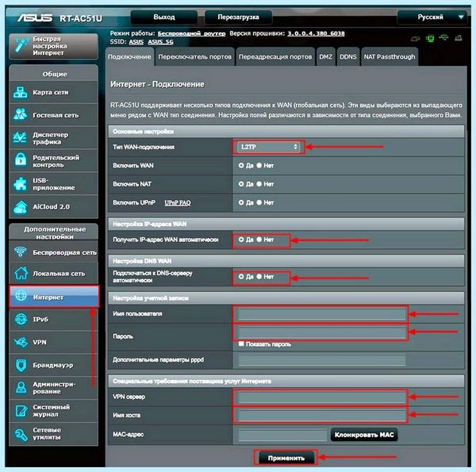
Task: Click the Применить apply button
Action: (x=286, y=458)
